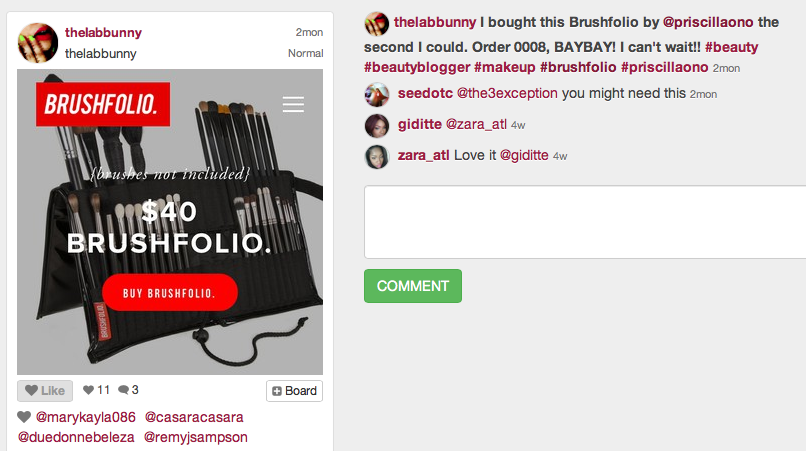The height and width of the screenshot is (451, 806).
Task: Click inside the comment text box
Action: (x=585, y=222)
